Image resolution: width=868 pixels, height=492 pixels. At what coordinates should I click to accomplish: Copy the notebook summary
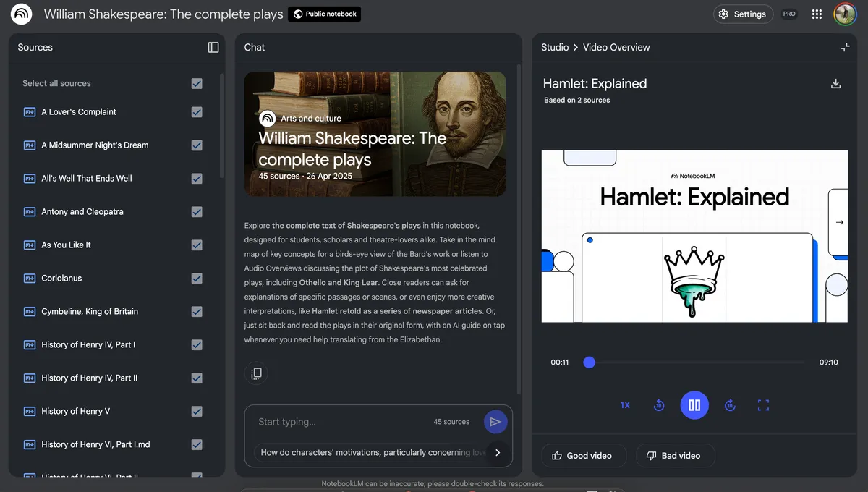[256, 373]
